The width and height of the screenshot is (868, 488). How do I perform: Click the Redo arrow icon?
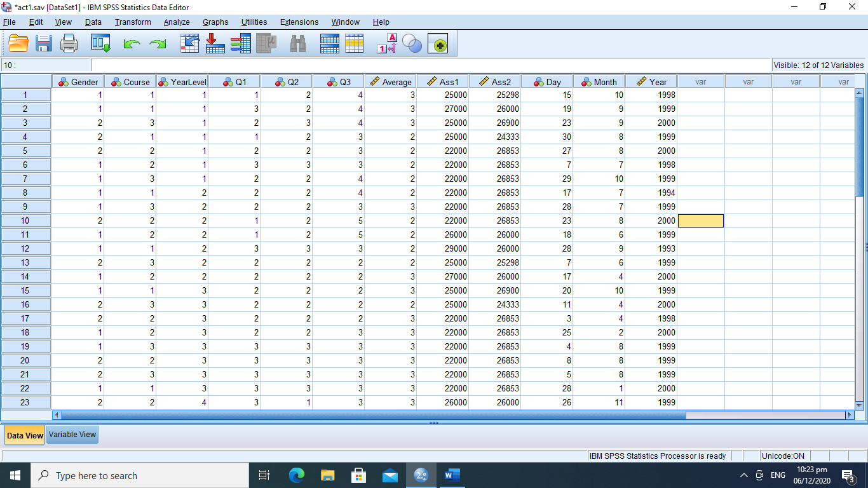point(157,43)
